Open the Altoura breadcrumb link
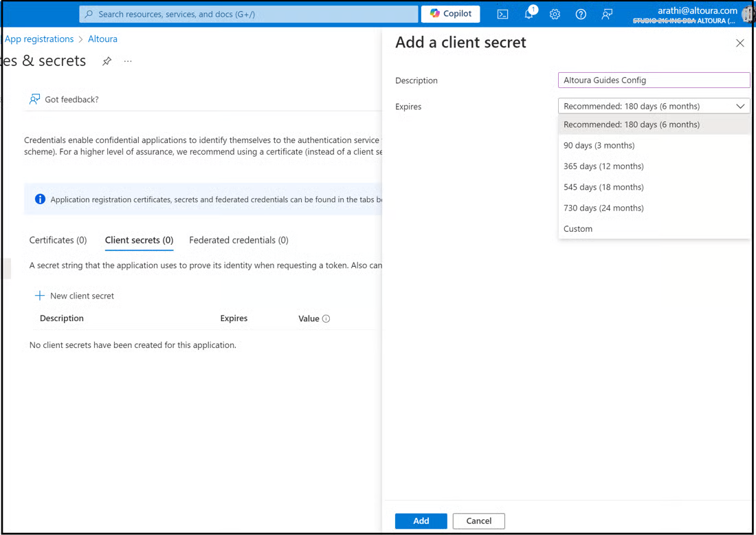The image size is (756, 535). pyautogui.click(x=102, y=39)
